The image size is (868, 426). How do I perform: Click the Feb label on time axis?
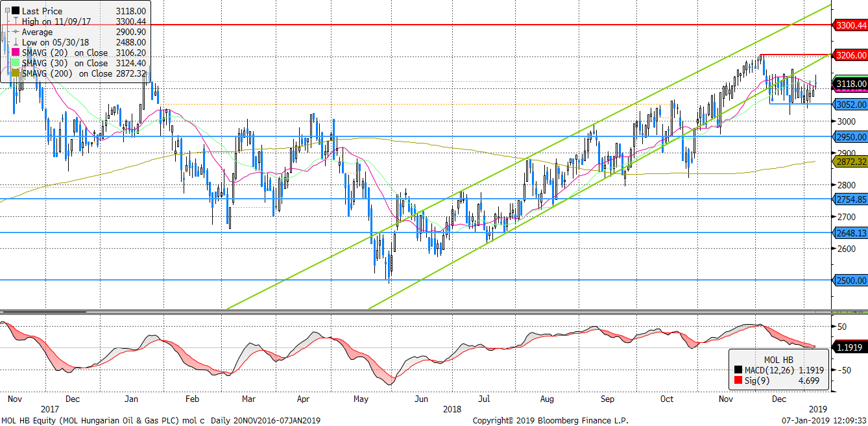click(x=192, y=399)
